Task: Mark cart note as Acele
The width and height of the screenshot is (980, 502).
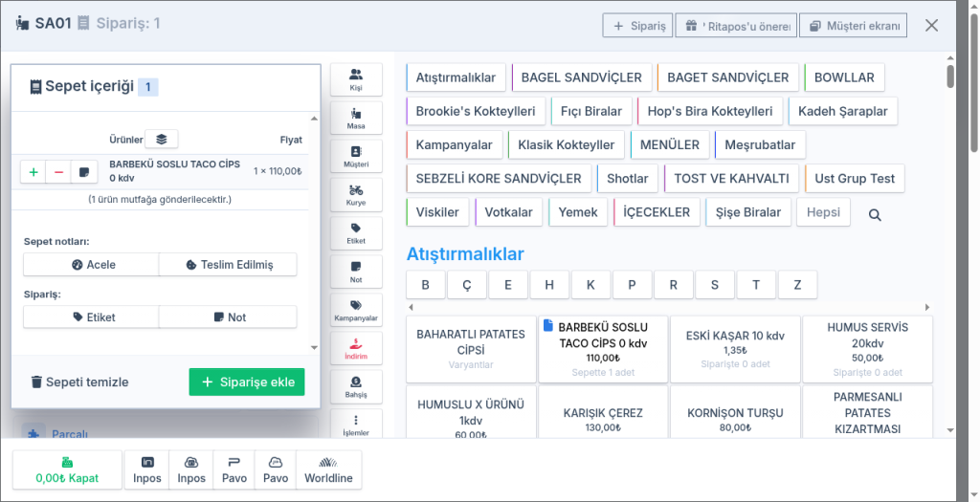Action: click(91, 265)
